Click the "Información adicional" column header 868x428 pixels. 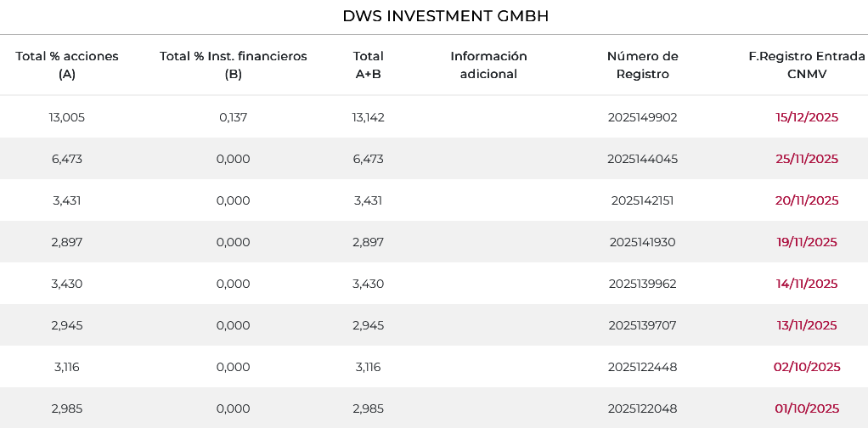[x=488, y=65]
